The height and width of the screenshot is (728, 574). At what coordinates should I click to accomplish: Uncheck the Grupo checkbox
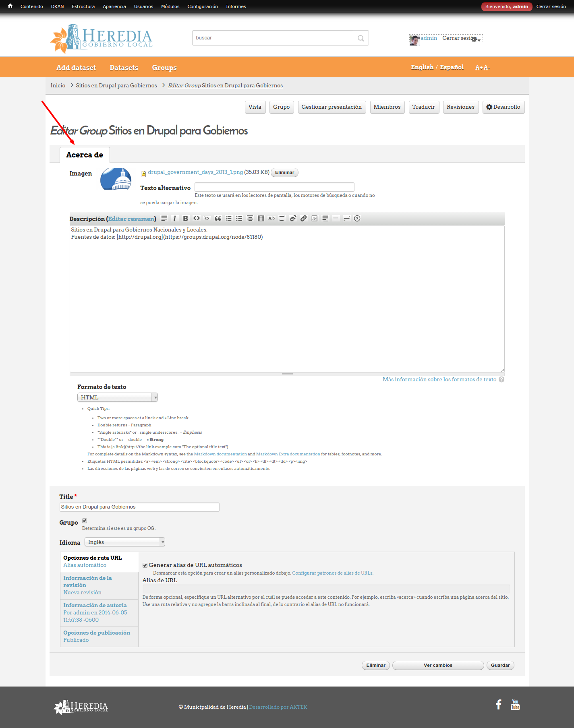pos(85,521)
